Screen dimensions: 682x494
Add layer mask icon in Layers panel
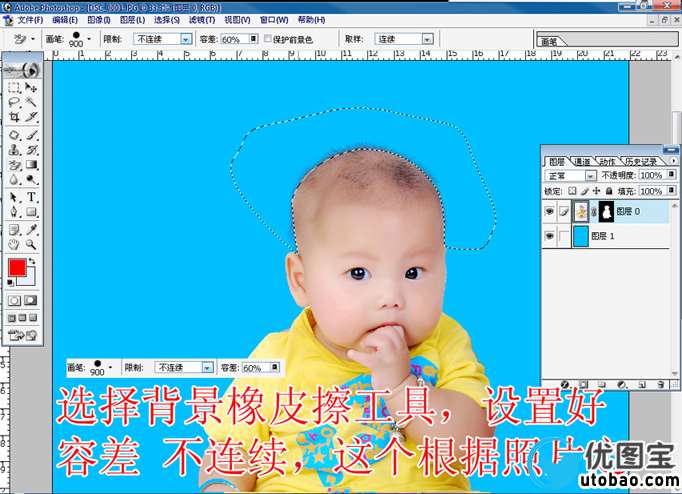tap(583, 384)
